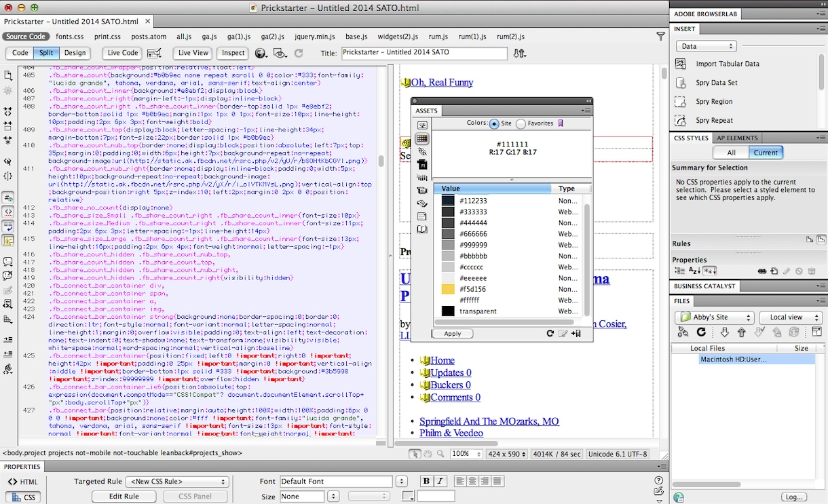Image resolution: width=828 pixels, height=504 pixels.
Task: Pick the #112233 color swatch
Action: pos(448,201)
